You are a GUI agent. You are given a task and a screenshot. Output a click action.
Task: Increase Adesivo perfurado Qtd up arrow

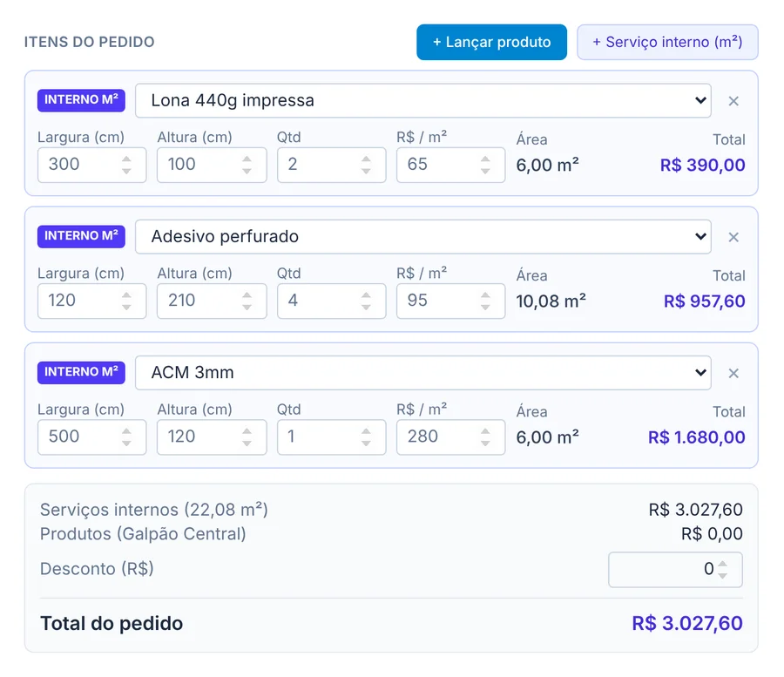tap(366, 294)
